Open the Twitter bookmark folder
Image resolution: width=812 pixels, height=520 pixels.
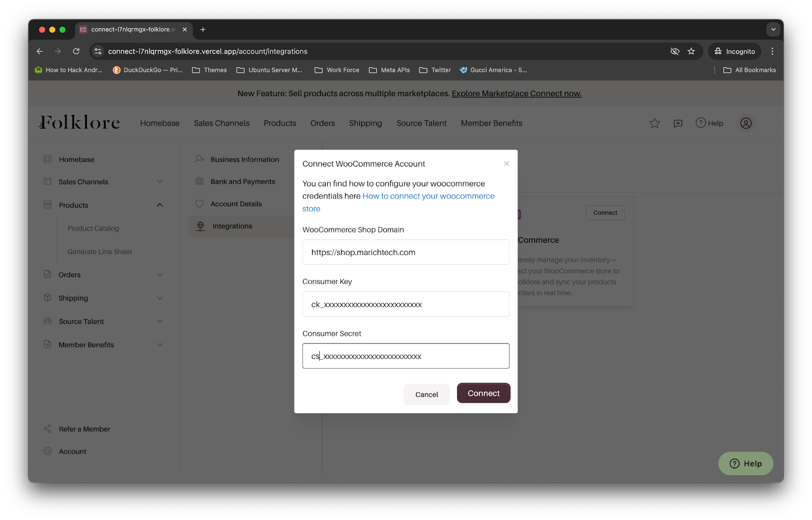[435, 70]
